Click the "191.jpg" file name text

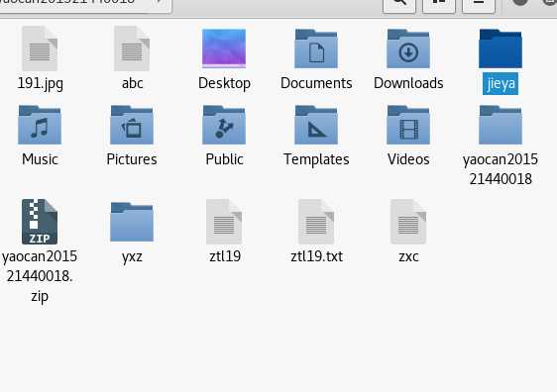click(x=41, y=84)
